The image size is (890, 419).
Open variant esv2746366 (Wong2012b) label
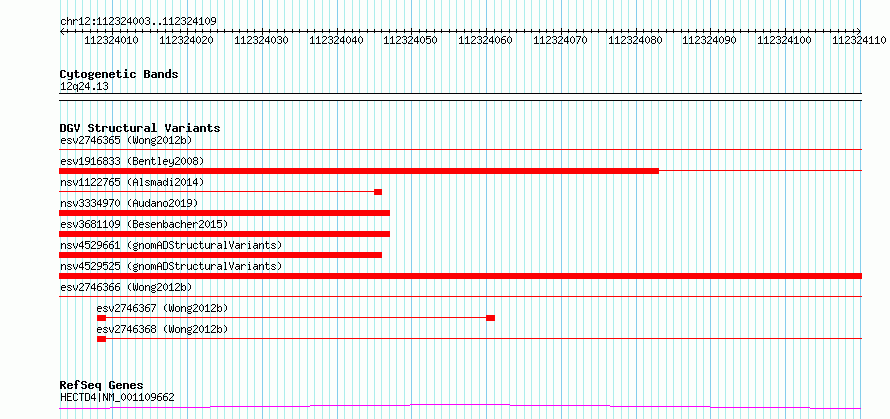coord(126,287)
